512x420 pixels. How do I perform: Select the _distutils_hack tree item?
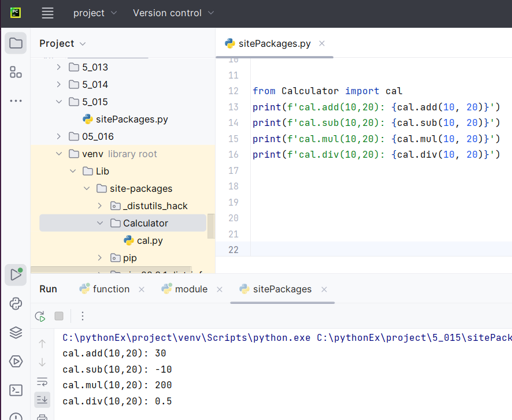149,206
